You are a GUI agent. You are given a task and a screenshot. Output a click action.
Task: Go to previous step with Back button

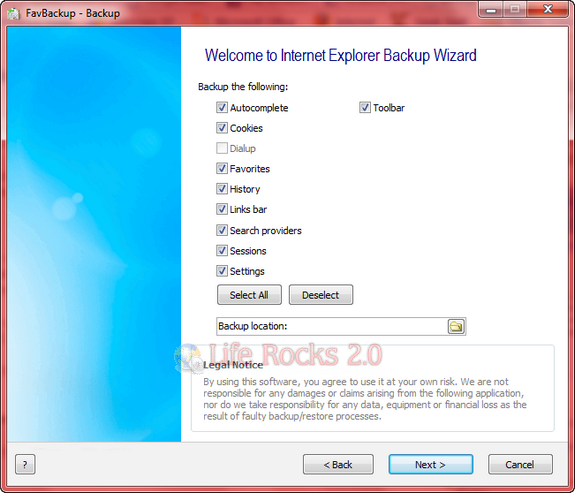tap(338, 464)
